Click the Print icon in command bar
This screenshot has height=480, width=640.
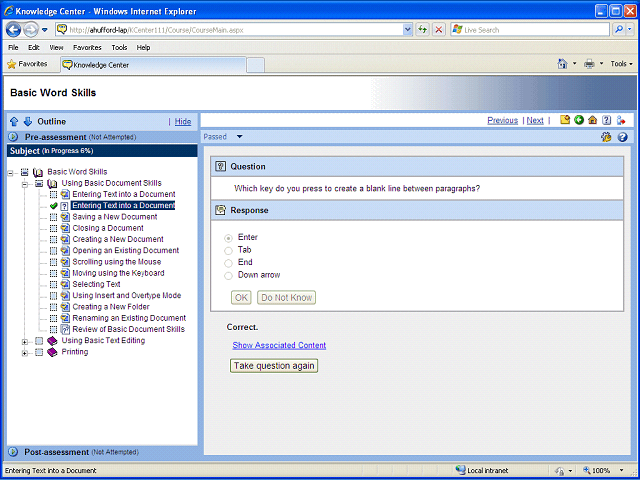[589, 64]
